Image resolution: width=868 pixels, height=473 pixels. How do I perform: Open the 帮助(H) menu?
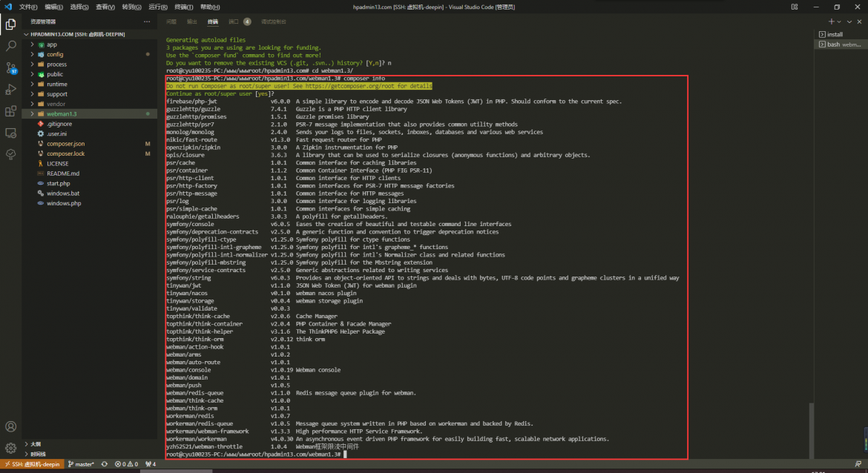click(x=210, y=7)
